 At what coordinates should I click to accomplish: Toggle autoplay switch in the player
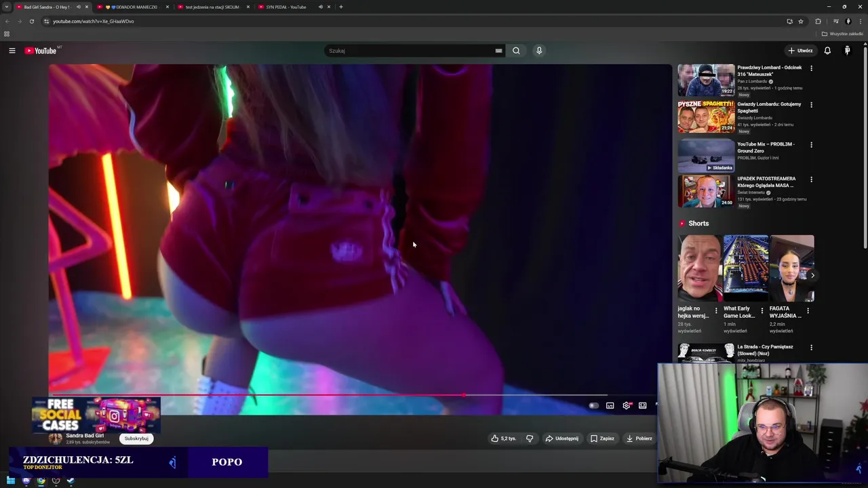[x=593, y=405]
